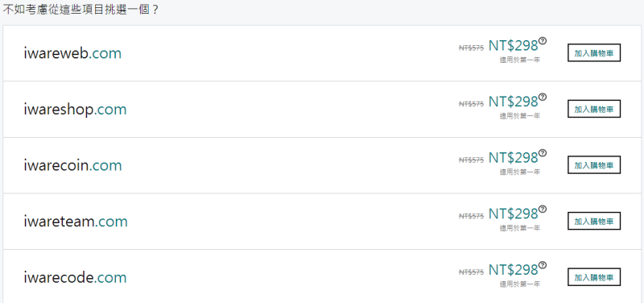Add iwareweb.com to the shopping cart

tap(594, 53)
